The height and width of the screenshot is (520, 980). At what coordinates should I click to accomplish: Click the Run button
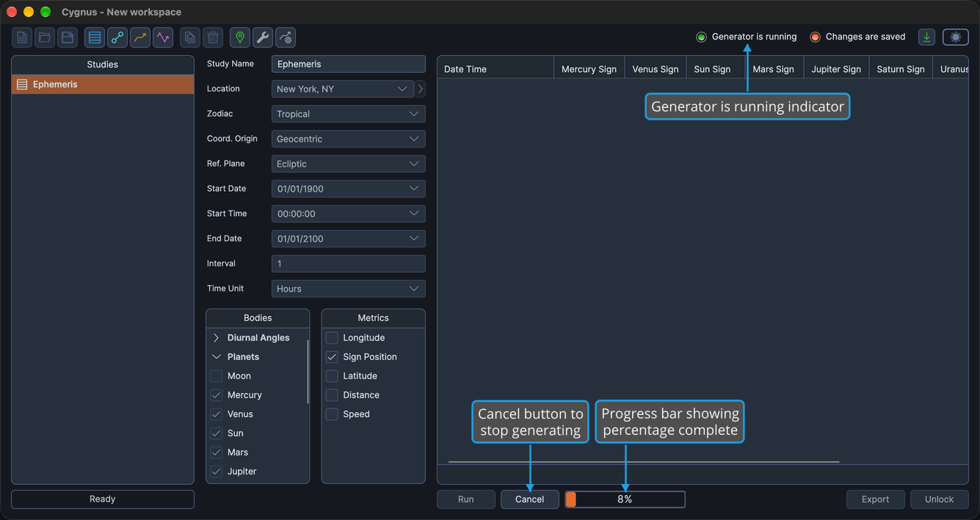466,499
